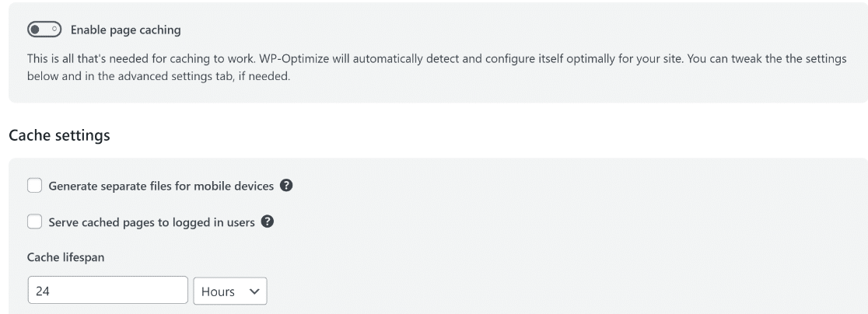Focus the Cache lifespan field showing 24
The image size is (868, 314).
tap(107, 290)
